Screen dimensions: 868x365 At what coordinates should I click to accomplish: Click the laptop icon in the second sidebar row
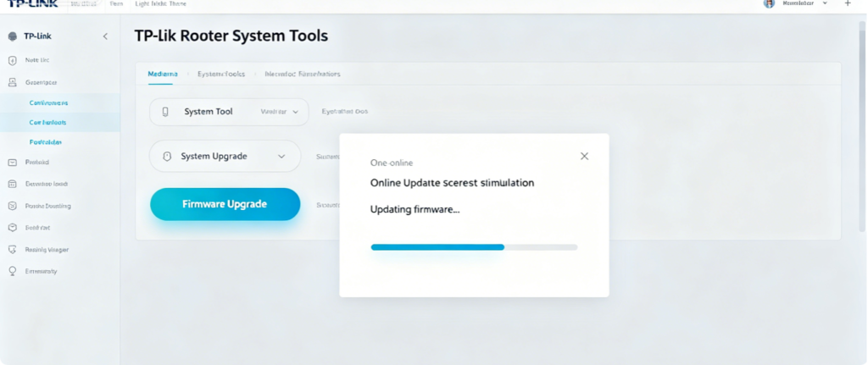click(13, 82)
